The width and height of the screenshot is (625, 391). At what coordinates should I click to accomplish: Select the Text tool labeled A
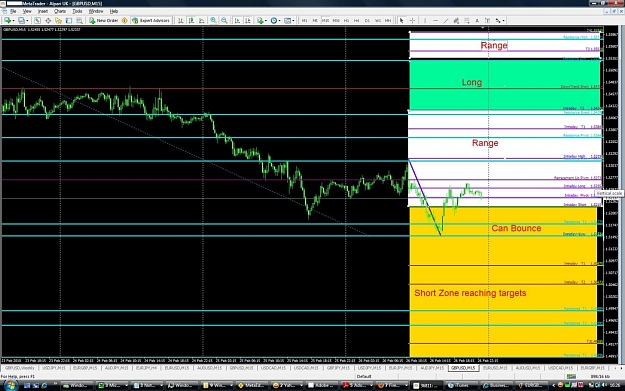(477, 20)
